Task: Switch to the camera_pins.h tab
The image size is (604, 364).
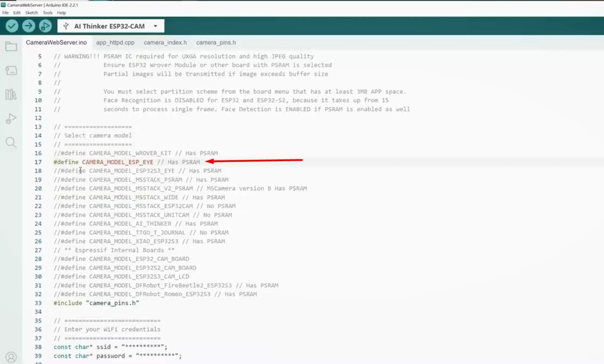Action: click(x=216, y=43)
